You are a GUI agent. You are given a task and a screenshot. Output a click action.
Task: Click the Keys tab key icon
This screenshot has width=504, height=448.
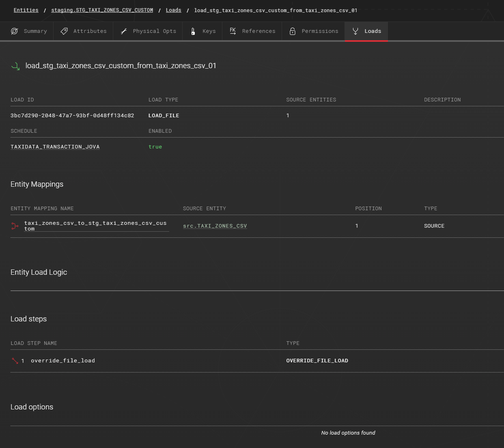(193, 31)
